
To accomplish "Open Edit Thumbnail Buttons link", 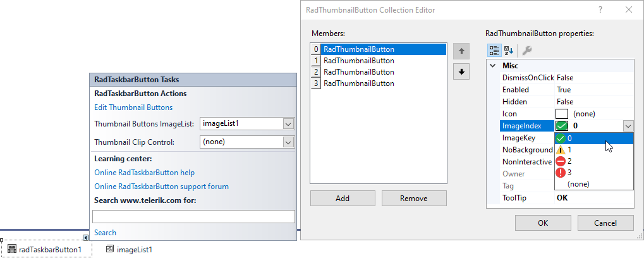I will [133, 107].
